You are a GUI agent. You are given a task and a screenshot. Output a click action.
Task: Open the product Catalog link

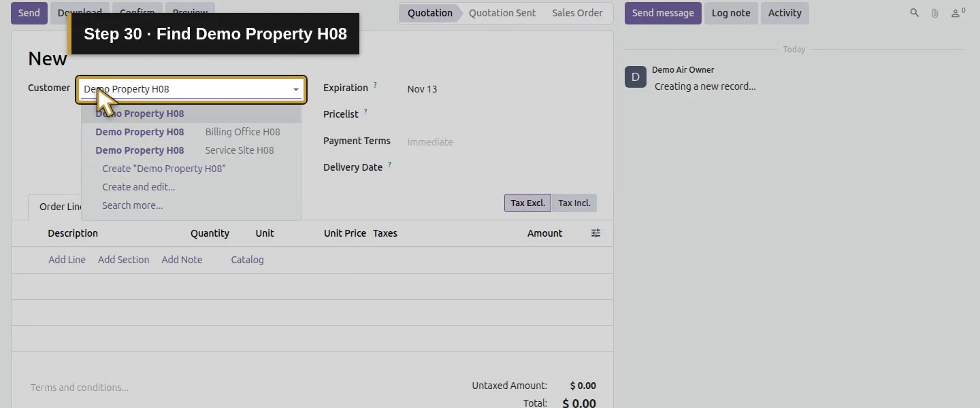(247, 260)
